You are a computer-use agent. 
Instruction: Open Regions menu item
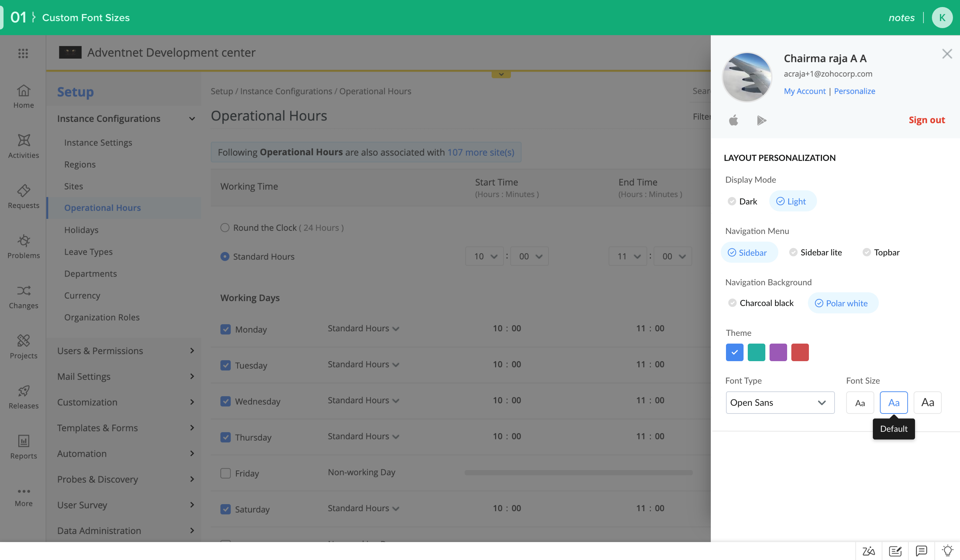80,164
